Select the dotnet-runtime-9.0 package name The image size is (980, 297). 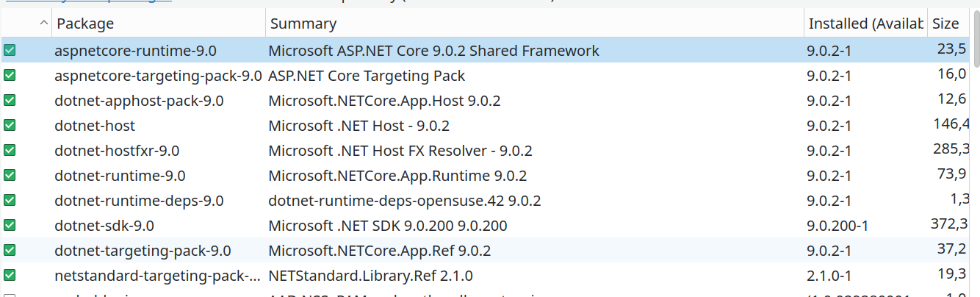coord(120,176)
